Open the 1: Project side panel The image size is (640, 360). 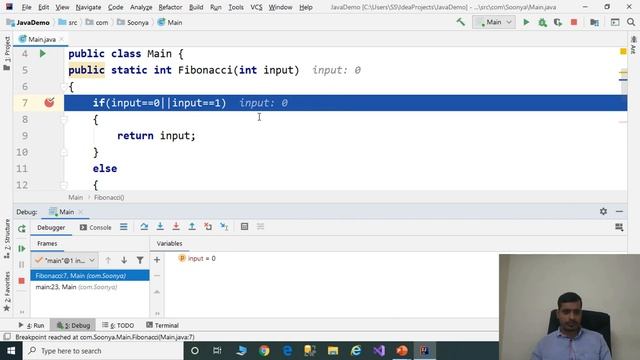(7, 53)
